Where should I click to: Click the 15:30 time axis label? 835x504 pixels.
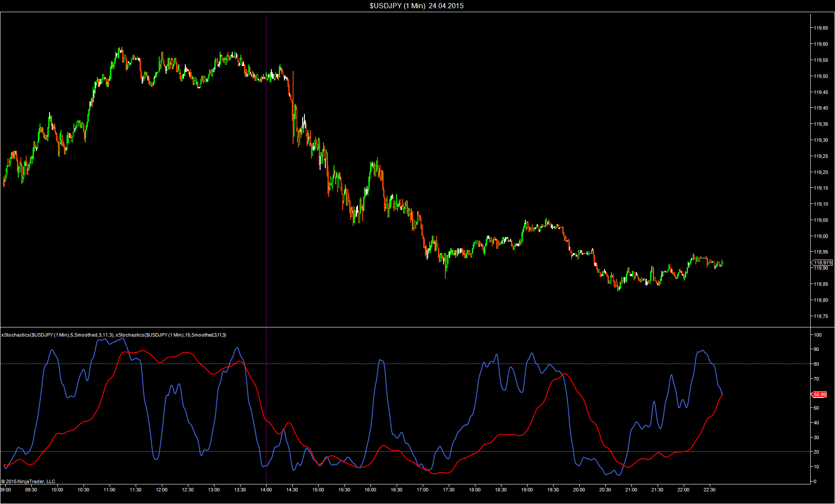[344, 490]
